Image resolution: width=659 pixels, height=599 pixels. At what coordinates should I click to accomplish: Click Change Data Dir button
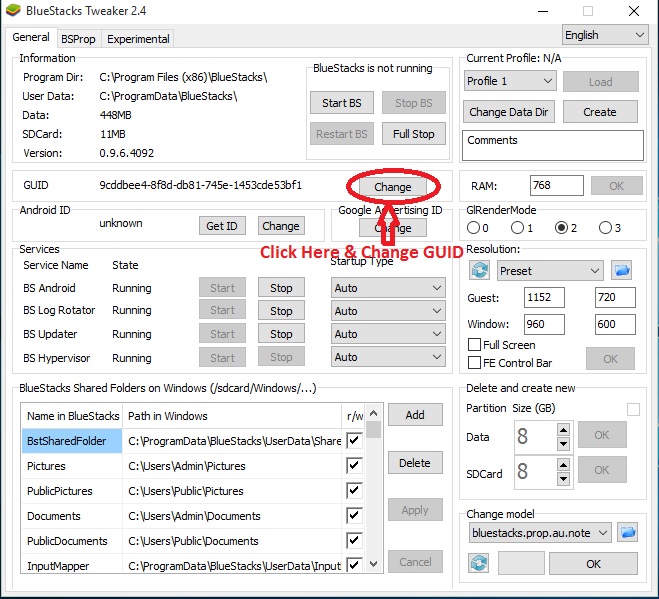509,112
